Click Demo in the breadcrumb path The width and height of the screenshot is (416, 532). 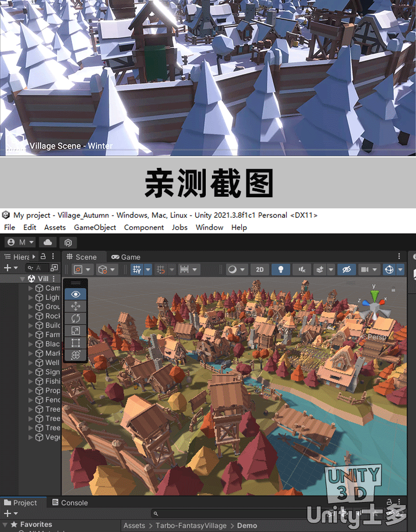(x=247, y=525)
